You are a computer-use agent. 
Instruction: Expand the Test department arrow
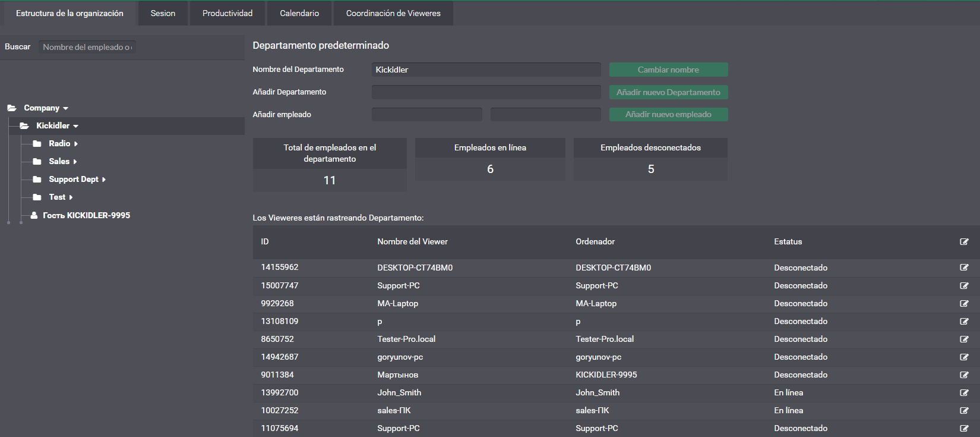tap(71, 197)
